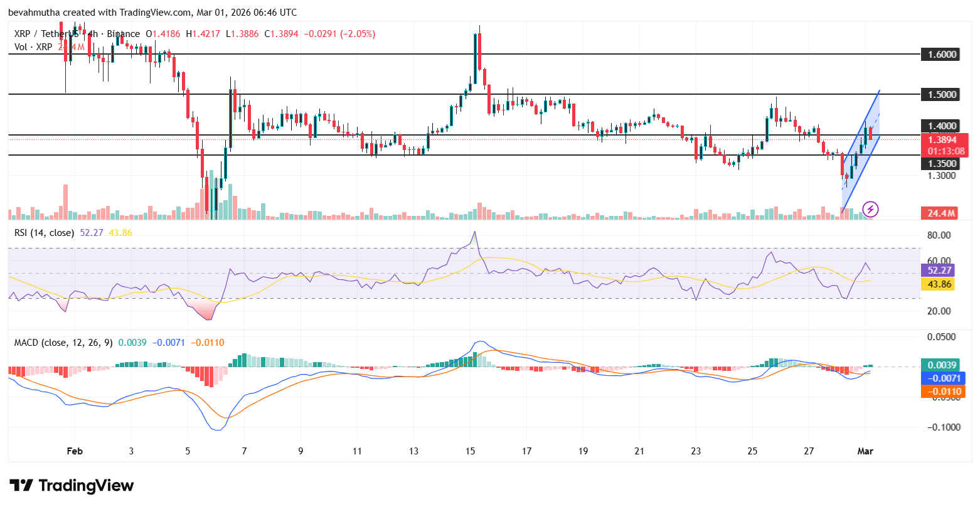Click the Feb label on the time axis

(75, 451)
